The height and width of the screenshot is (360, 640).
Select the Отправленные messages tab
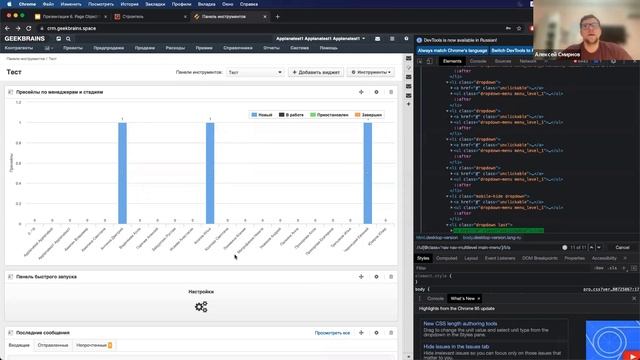(x=53, y=345)
